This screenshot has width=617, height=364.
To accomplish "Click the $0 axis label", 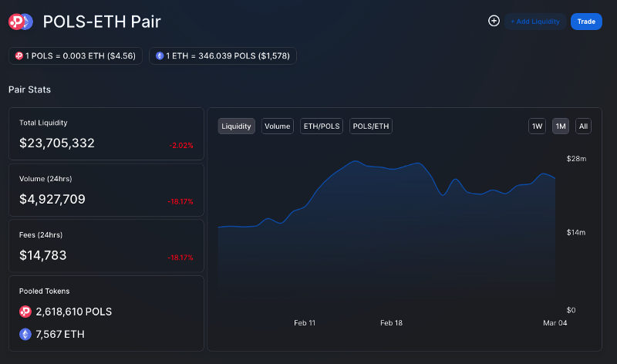I will pos(571,310).
